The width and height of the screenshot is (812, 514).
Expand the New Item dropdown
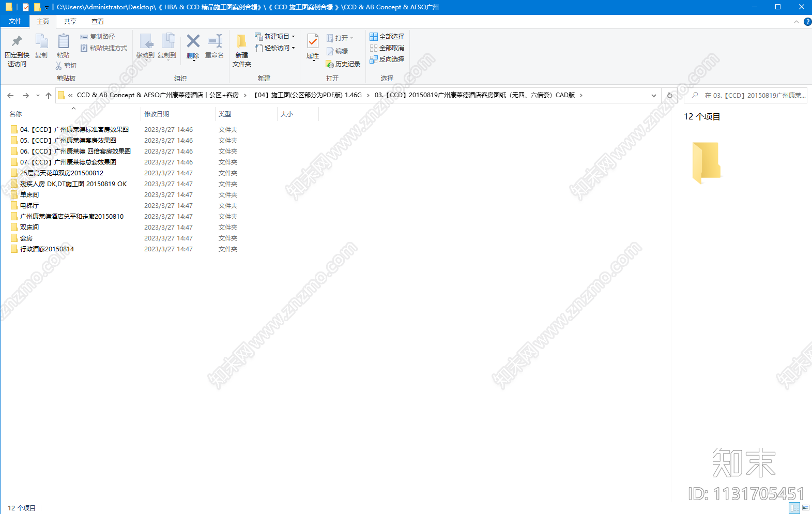[293, 37]
